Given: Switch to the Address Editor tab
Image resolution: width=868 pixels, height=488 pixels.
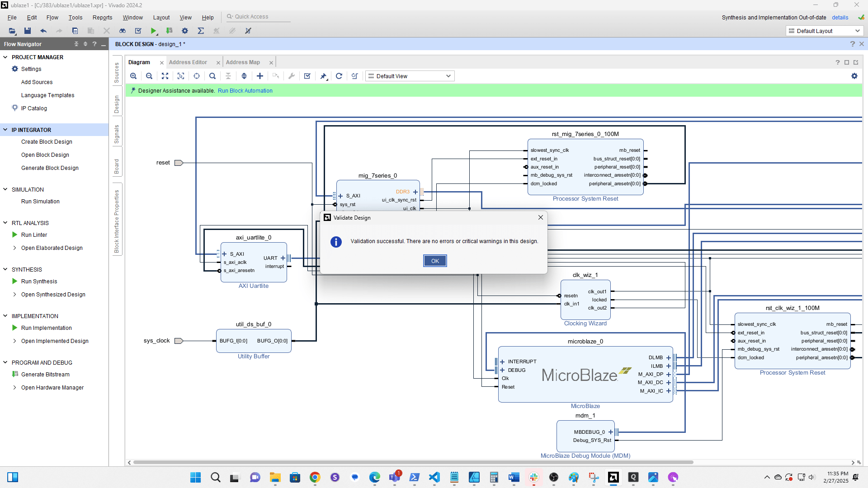Looking at the screenshot, I should coord(188,62).
